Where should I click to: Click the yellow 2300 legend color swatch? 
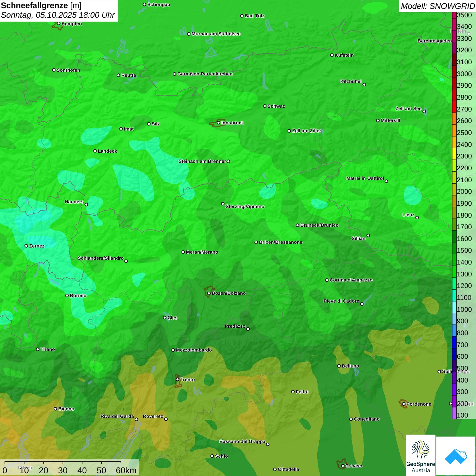(454, 154)
